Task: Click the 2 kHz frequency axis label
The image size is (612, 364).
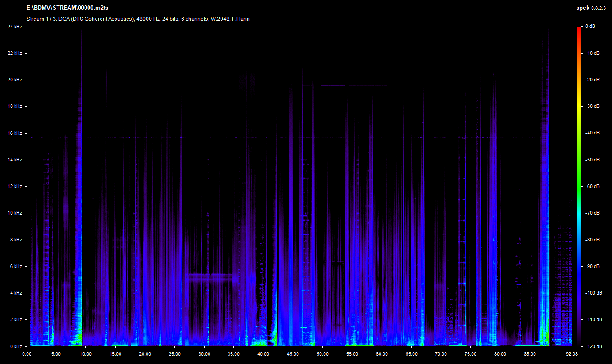Action: tap(16, 319)
